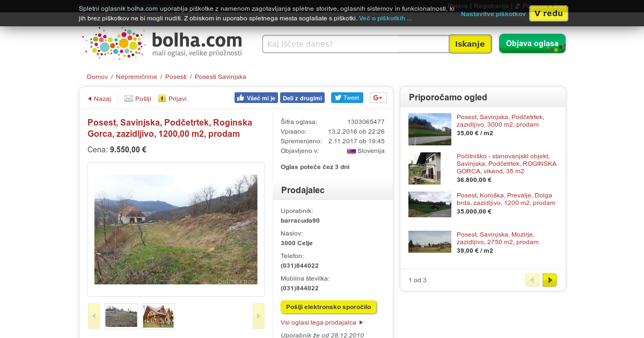Show the next recommended ads page
This screenshot has height=338, width=644.
[550, 280]
